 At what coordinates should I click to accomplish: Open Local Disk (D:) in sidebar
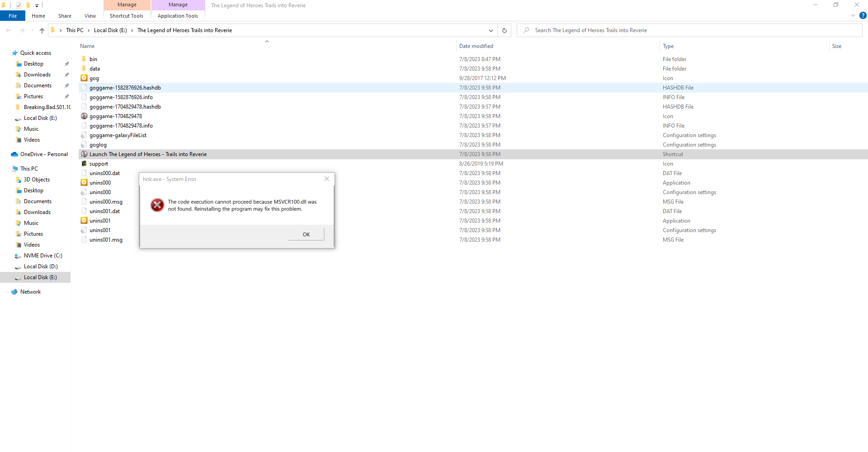(x=41, y=266)
